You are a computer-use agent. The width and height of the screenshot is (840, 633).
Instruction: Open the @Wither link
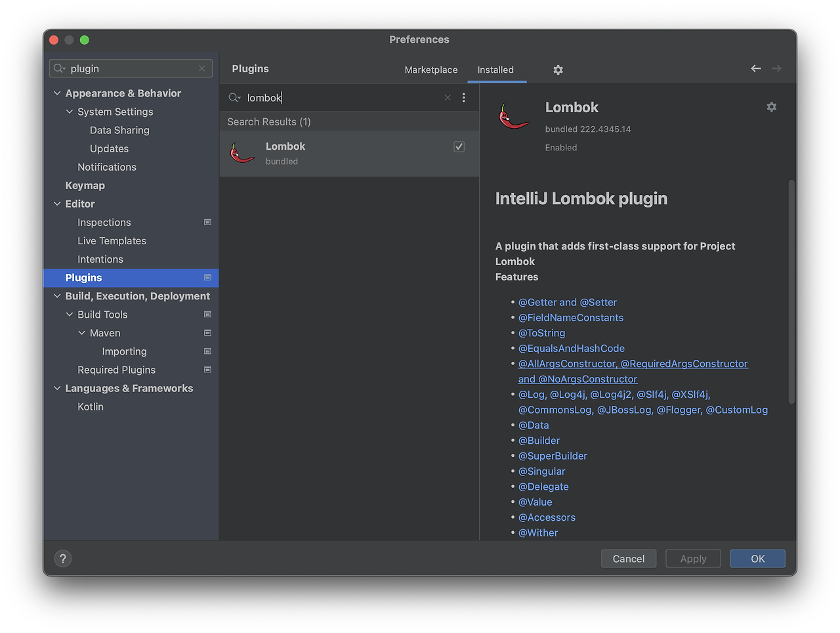pos(538,533)
